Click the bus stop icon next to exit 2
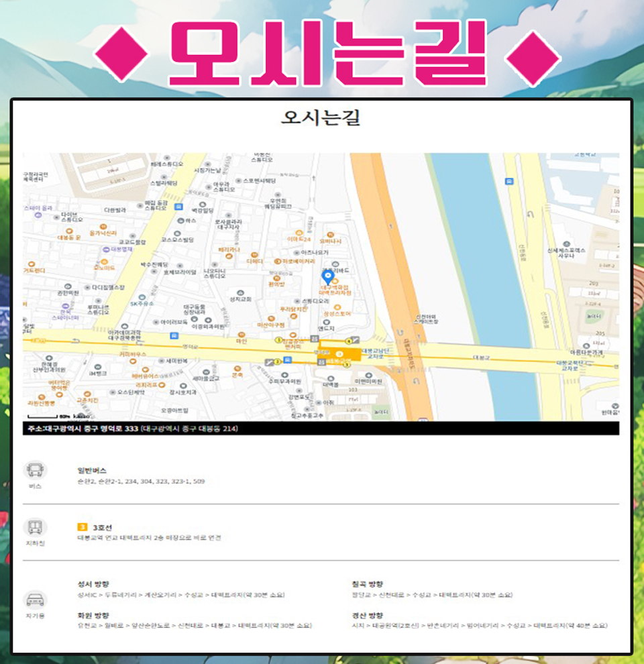Screen dimensions: 644x664 click(287, 360)
